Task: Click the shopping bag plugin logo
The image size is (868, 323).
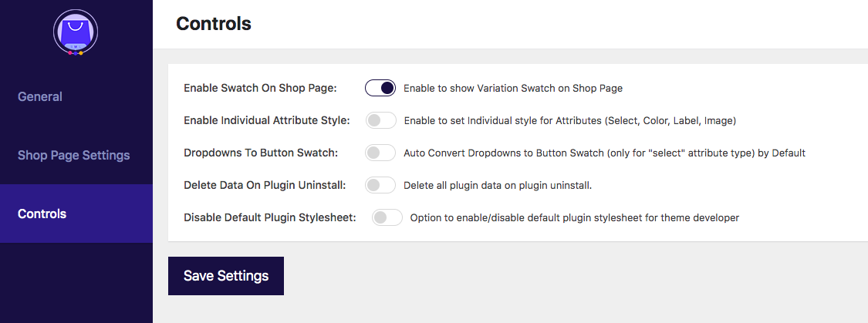Action: coord(76,32)
